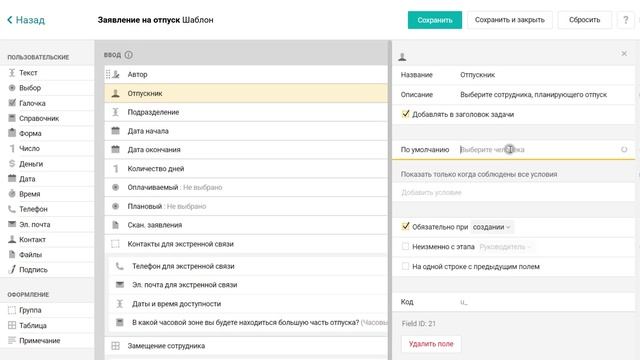Click the phone icon of Телефон для экстренной связи

click(x=120, y=266)
